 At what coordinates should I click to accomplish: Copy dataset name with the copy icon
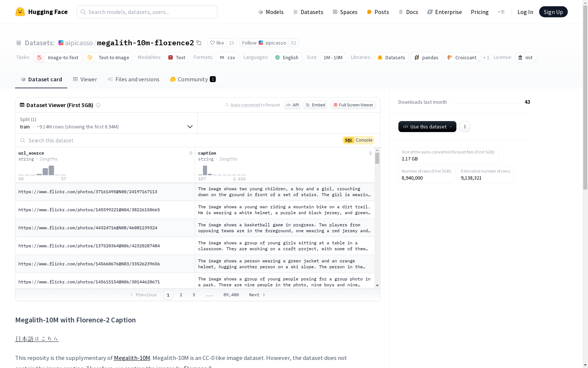[199, 43]
